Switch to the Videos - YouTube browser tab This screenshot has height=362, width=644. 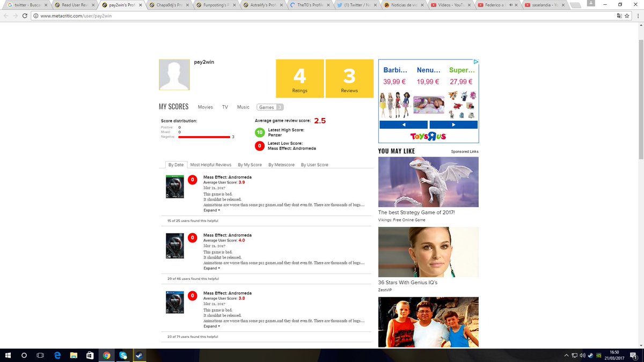pyautogui.click(x=452, y=4)
